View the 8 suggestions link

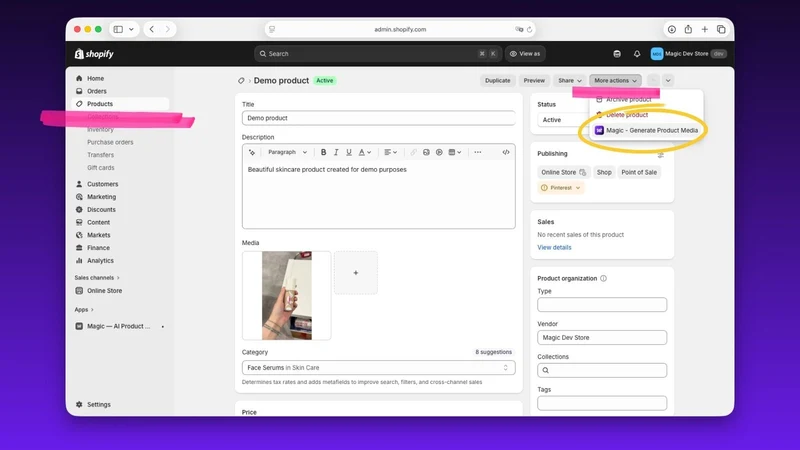tap(493, 352)
